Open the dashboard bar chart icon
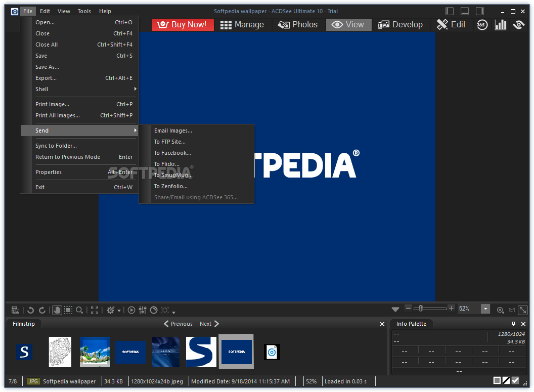The height and width of the screenshot is (392, 534). (500, 24)
